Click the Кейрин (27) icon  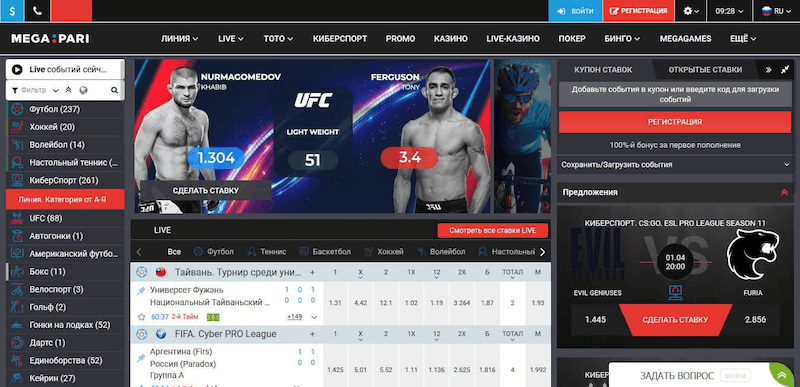[x=17, y=378]
